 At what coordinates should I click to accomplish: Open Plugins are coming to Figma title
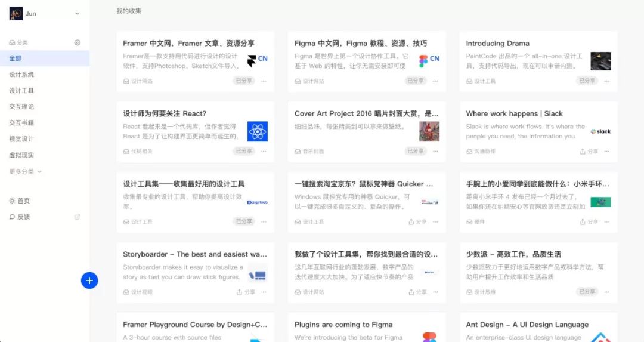[x=343, y=325]
